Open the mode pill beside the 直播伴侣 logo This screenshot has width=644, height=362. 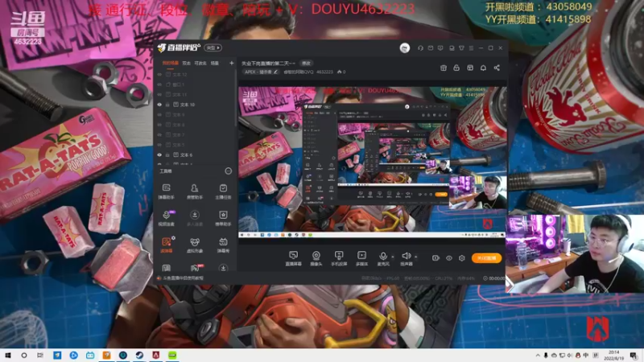point(213,48)
